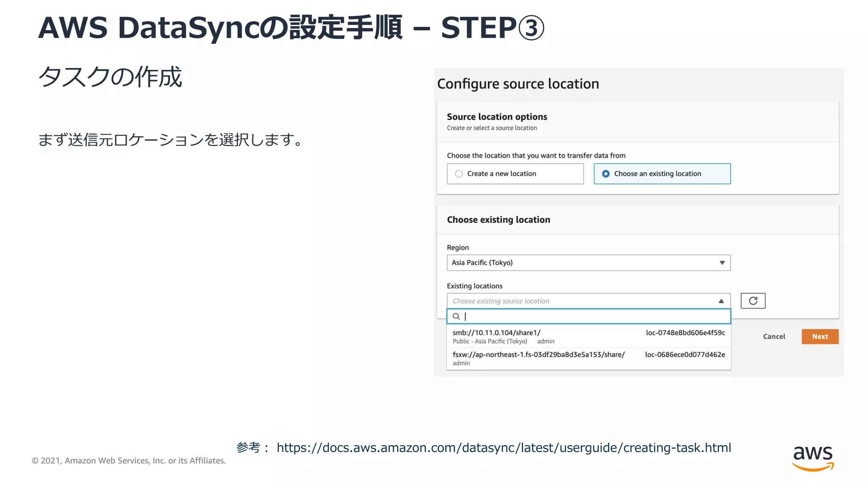Click the Existing locations label
The image size is (868, 488).
(475, 286)
